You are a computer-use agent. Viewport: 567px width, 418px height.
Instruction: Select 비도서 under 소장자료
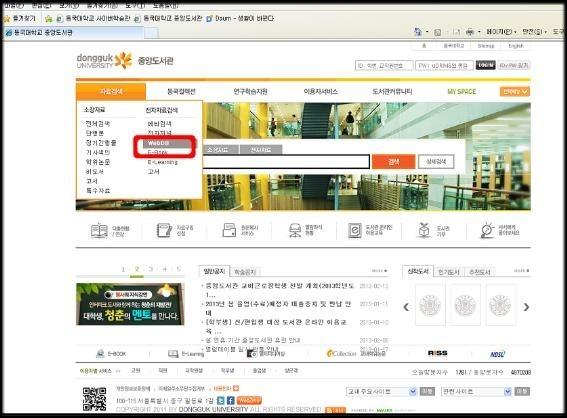(95, 171)
